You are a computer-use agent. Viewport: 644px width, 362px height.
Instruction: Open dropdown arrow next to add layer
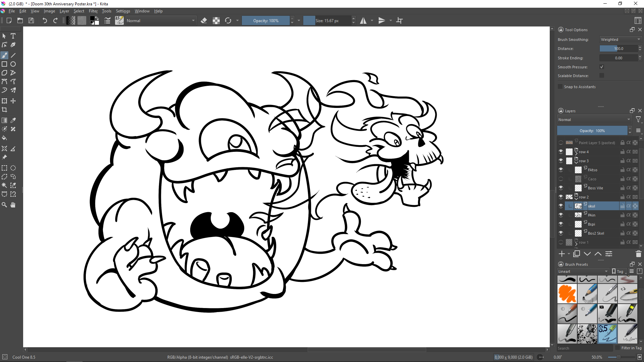569,254
